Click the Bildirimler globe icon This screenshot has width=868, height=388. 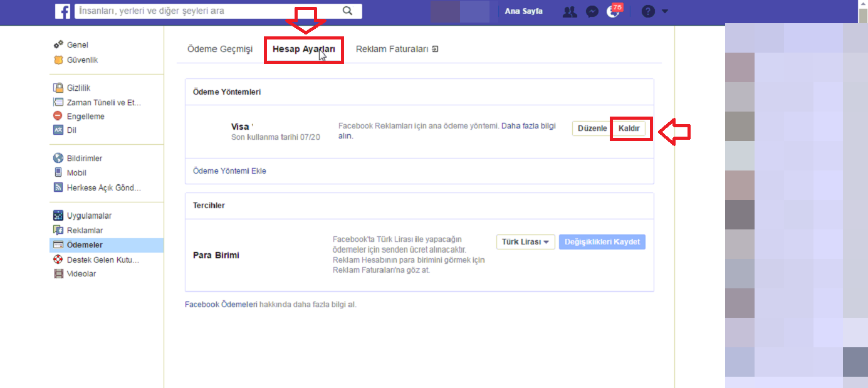pos(58,159)
